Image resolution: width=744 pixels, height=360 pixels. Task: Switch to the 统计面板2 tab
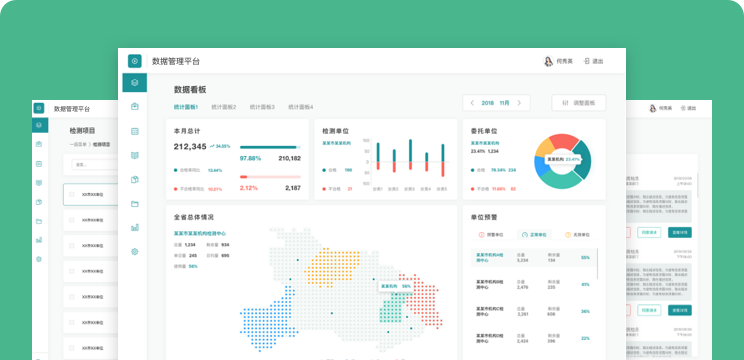pos(223,107)
